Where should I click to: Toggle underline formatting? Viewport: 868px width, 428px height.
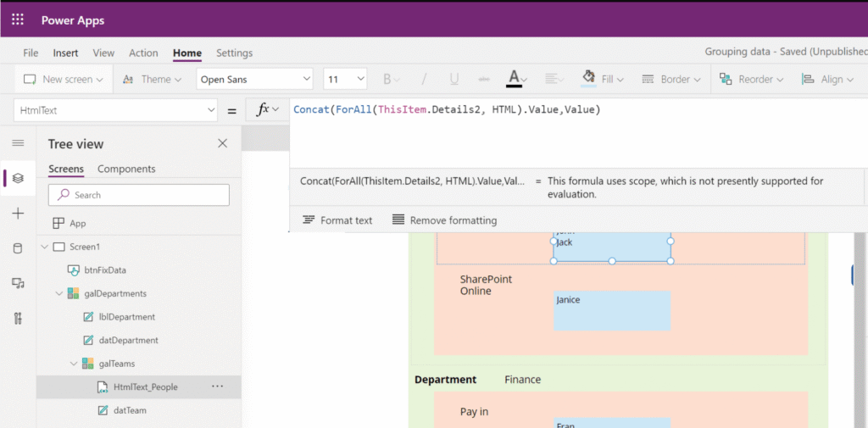click(454, 79)
